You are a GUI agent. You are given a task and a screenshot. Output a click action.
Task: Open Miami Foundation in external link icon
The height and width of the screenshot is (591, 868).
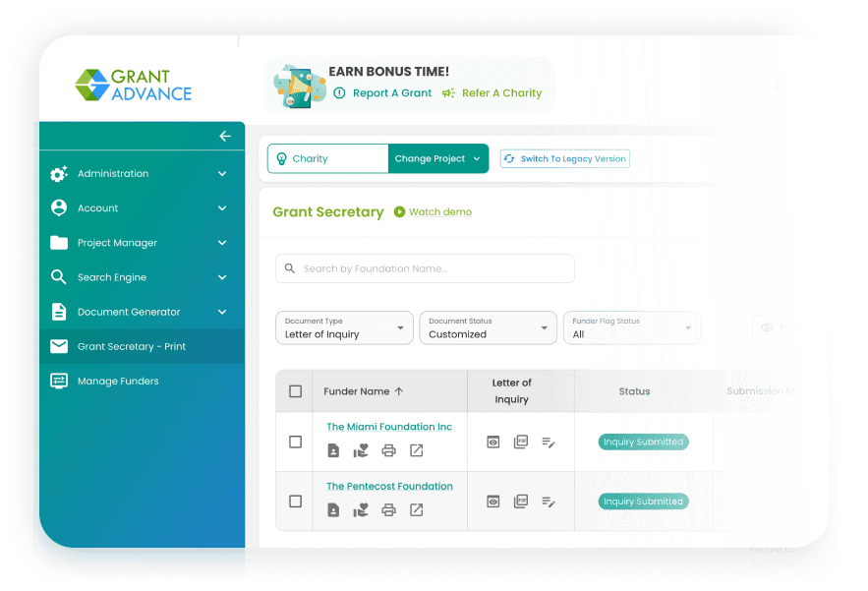click(x=416, y=450)
